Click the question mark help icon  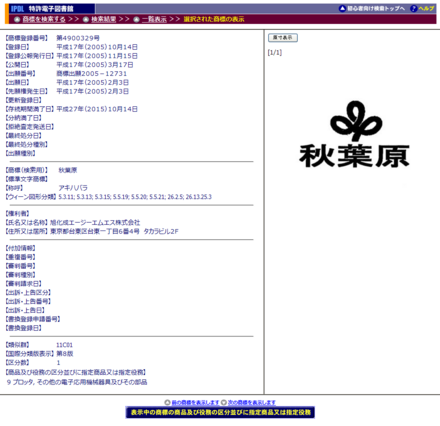[x=414, y=9]
